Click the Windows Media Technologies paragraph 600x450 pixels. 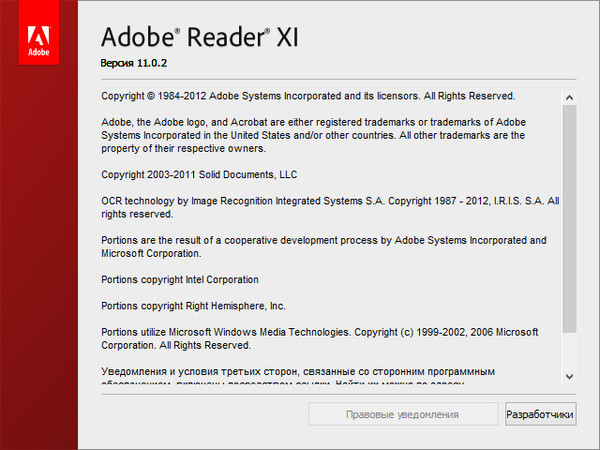[320, 338]
